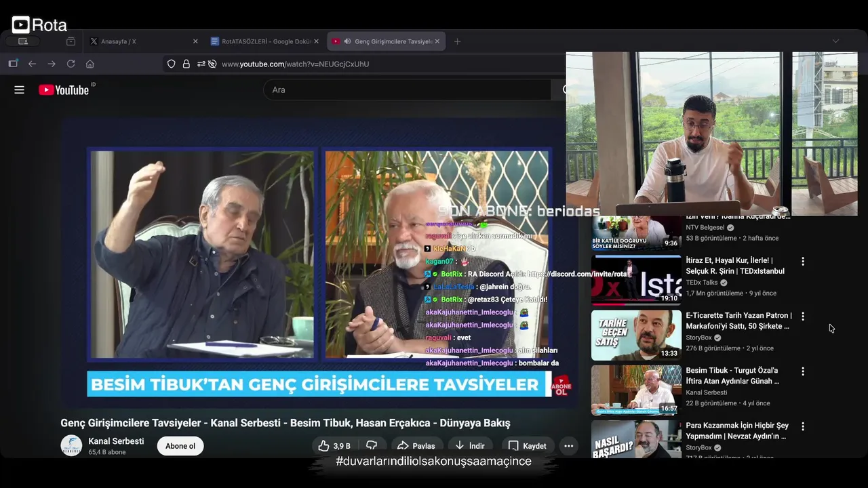The image size is (868, 488).
Task: Click NTV Belgesel channel name
Action: [705, 228]
